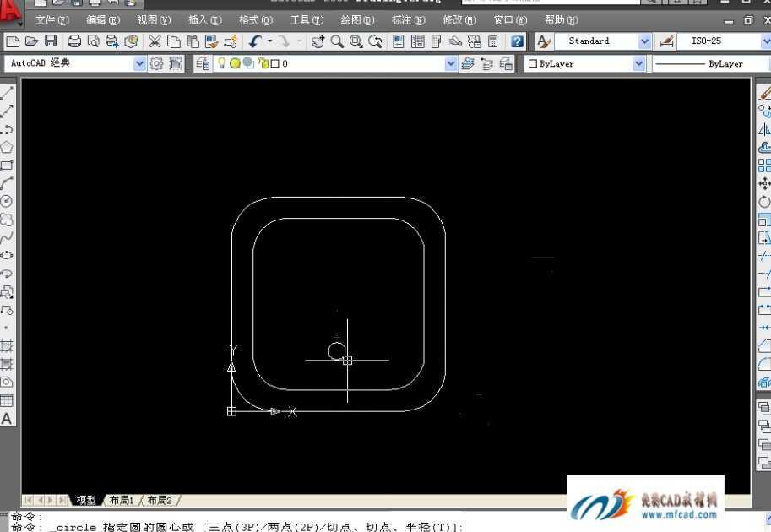Select the Multiline Text A tool
The width and height of the screenshot is (771, 532).
tap(7, 419)
